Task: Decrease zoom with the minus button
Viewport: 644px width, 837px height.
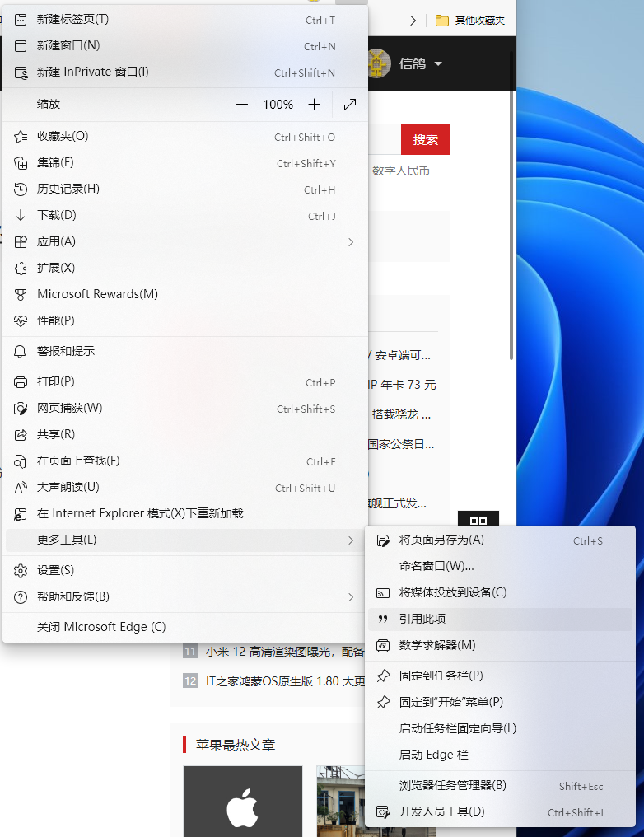Action: point(242,105)
